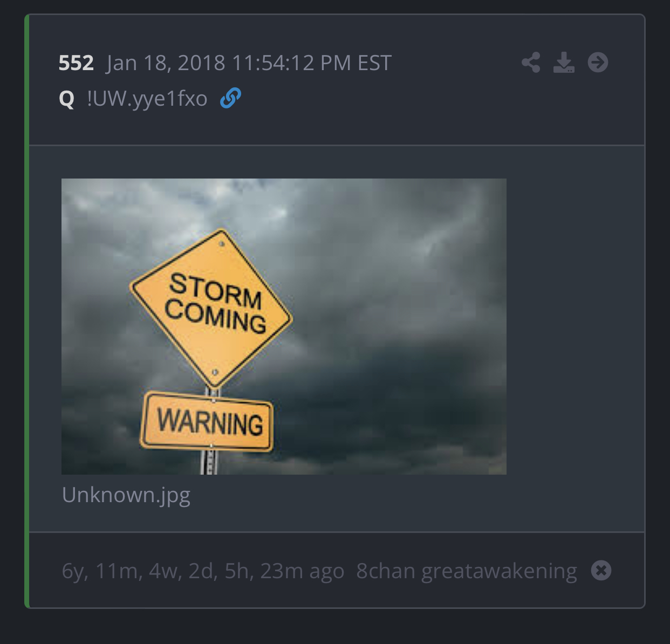Viewport: 670px width, 644px height.
Task: Click the STORM COMING sign in the image
Action: click(212, 307)
